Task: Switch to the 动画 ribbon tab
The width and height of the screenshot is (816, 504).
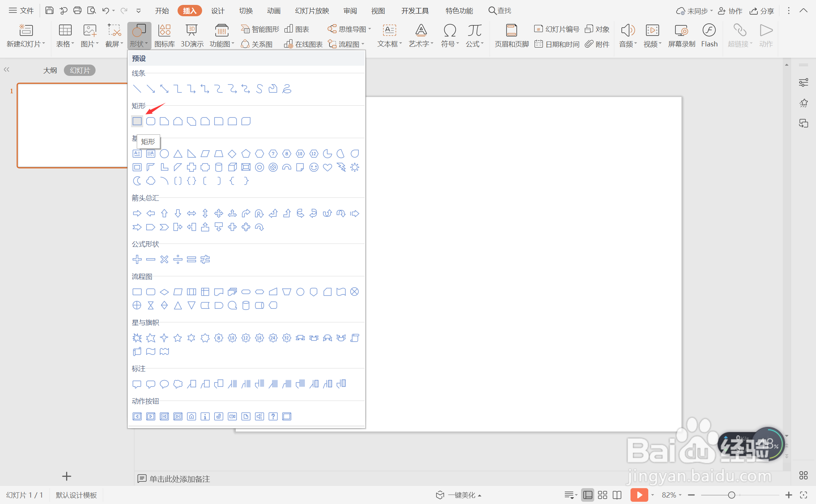Action: click(x=274, y=11)
